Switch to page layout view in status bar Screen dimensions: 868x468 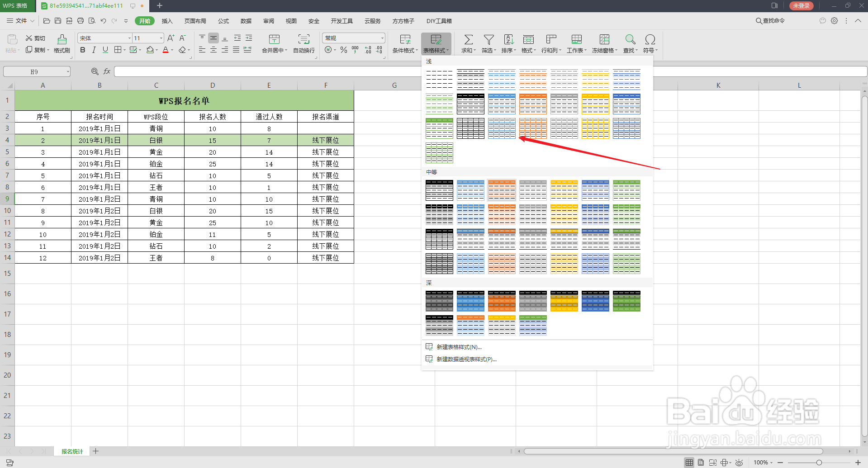tap(701, 463)
